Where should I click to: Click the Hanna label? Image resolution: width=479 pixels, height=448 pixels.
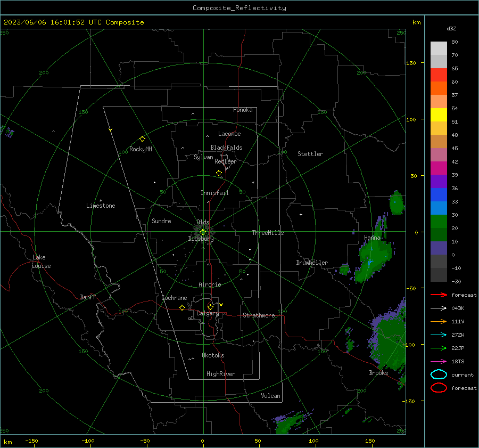pos(372,238)
